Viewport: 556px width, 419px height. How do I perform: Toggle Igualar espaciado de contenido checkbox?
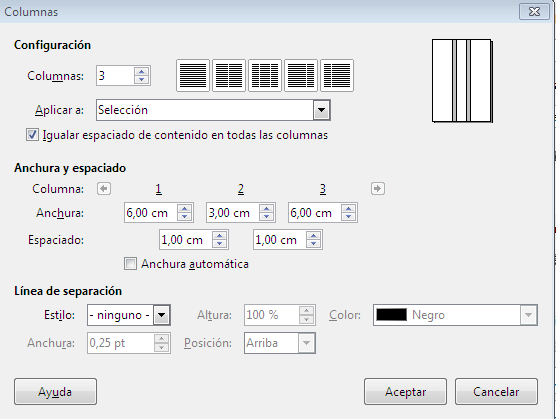[32, 135]
